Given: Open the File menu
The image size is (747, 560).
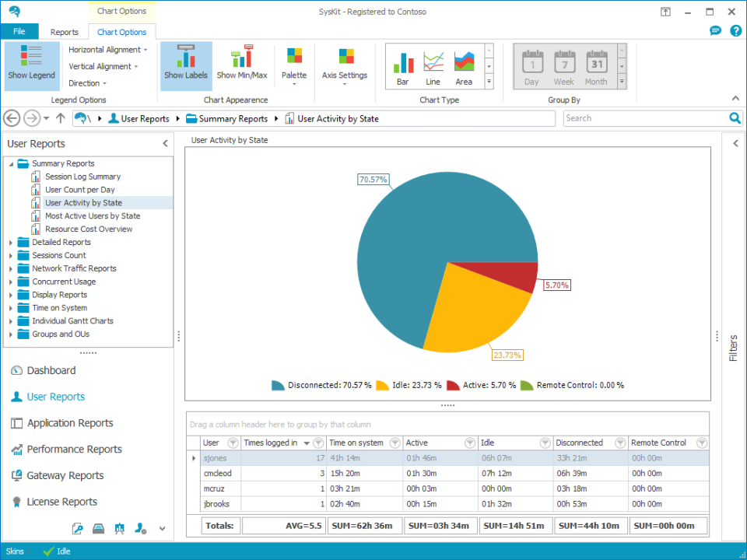Looking at the screenshot, I should 19,32.
